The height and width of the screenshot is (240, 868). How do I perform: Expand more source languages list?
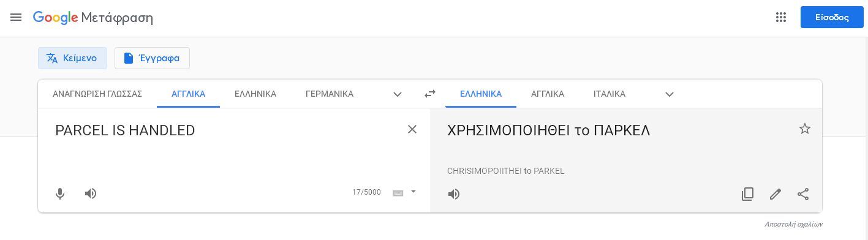point(398,94)
